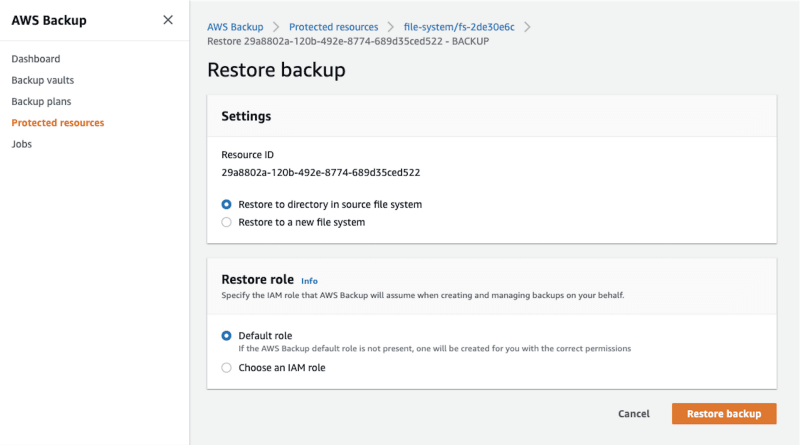Open the Backup plans page
This screenshot has width=800, height=445.
[41, 102]
